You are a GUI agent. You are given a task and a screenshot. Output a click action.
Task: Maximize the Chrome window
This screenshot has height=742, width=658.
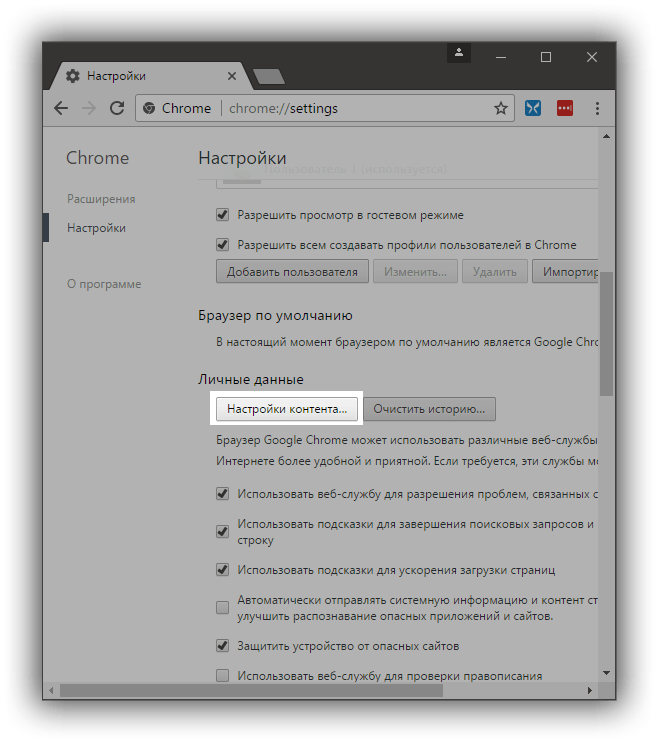(x=546, y=57)
